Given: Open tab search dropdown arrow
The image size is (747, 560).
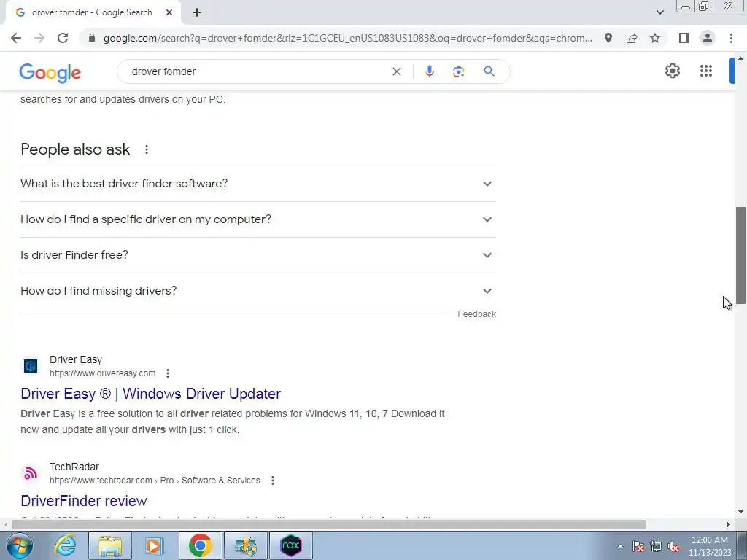Looking at the screenshot, I should click(659, 12).
